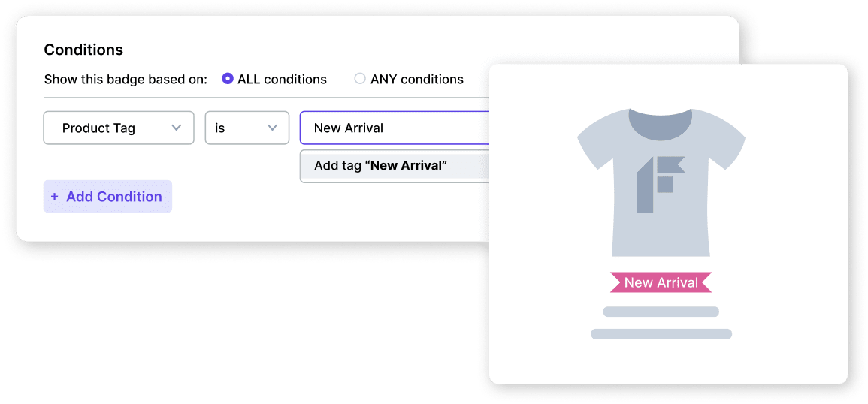The image size is (868, 404).
Task: Click the chevron arrow beside Product Tag
Action: tap(177, 128)
